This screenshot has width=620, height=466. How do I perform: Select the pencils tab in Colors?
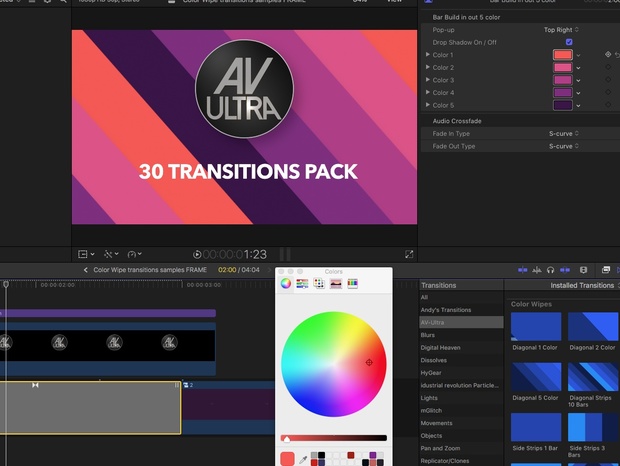pos(352,283)
